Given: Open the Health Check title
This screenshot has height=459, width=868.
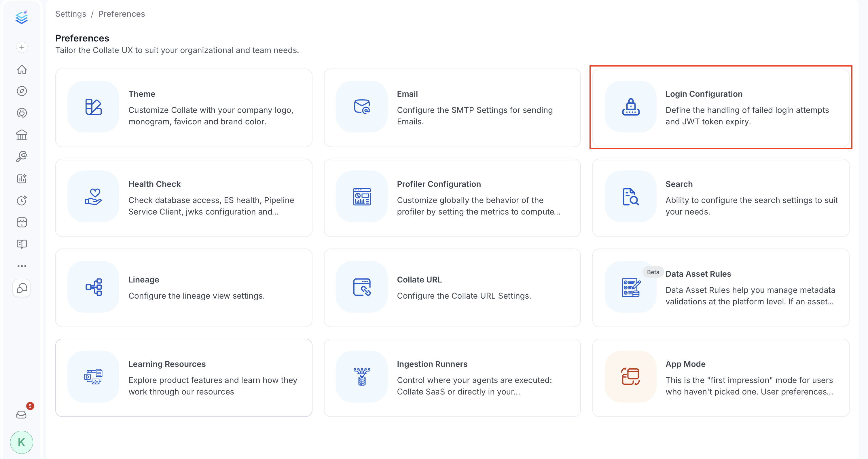Looking at the screenshot, I should coord(155,184).
